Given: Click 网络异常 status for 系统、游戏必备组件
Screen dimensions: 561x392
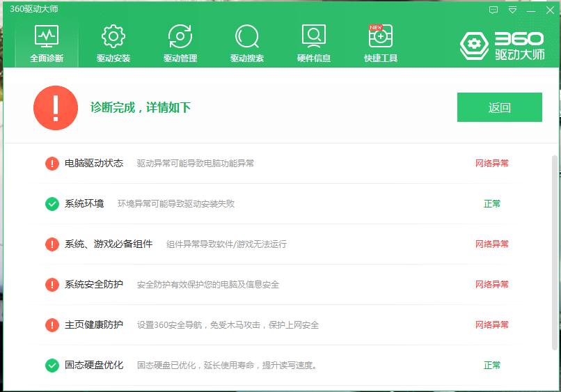Looking at the screenshot, I should pos(492,244).
